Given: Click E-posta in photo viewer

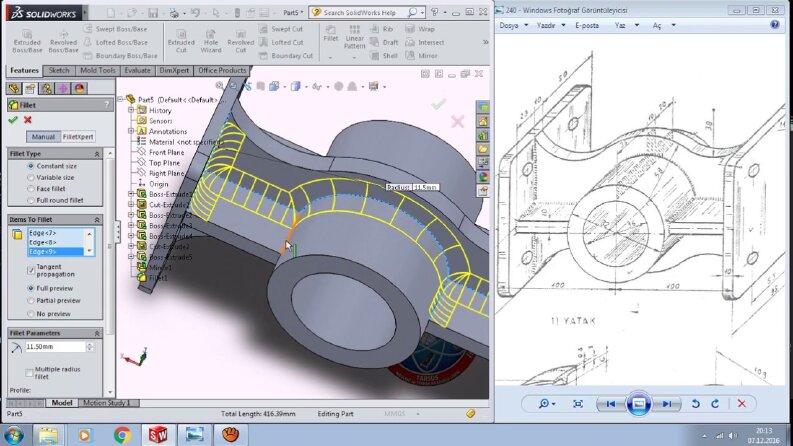Looking at the screenshot, I should (587, 25).
